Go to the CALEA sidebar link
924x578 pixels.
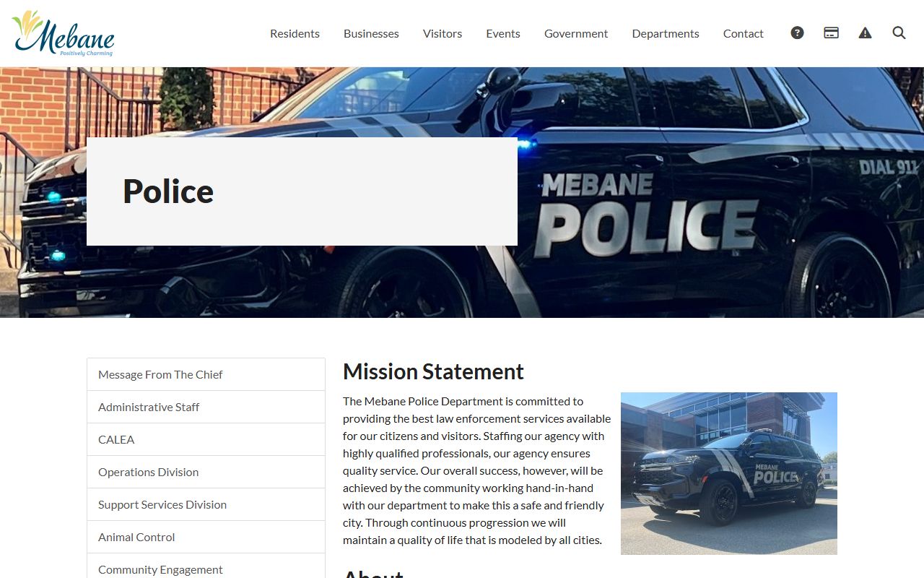point(206,439)
